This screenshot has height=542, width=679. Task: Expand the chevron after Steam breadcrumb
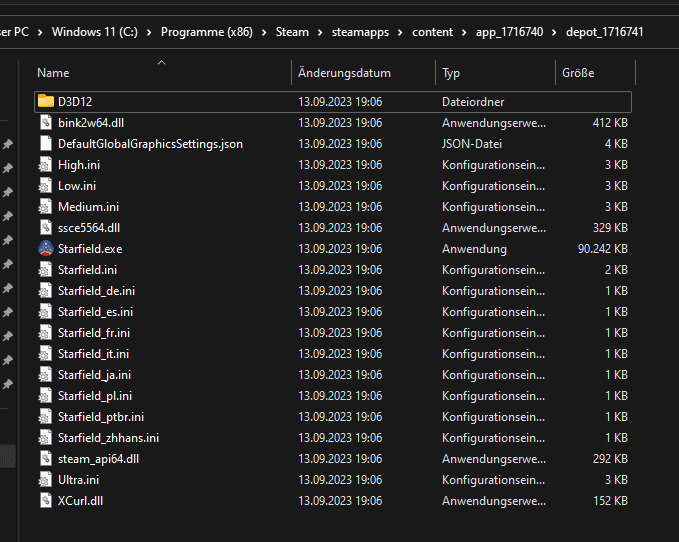320,32
